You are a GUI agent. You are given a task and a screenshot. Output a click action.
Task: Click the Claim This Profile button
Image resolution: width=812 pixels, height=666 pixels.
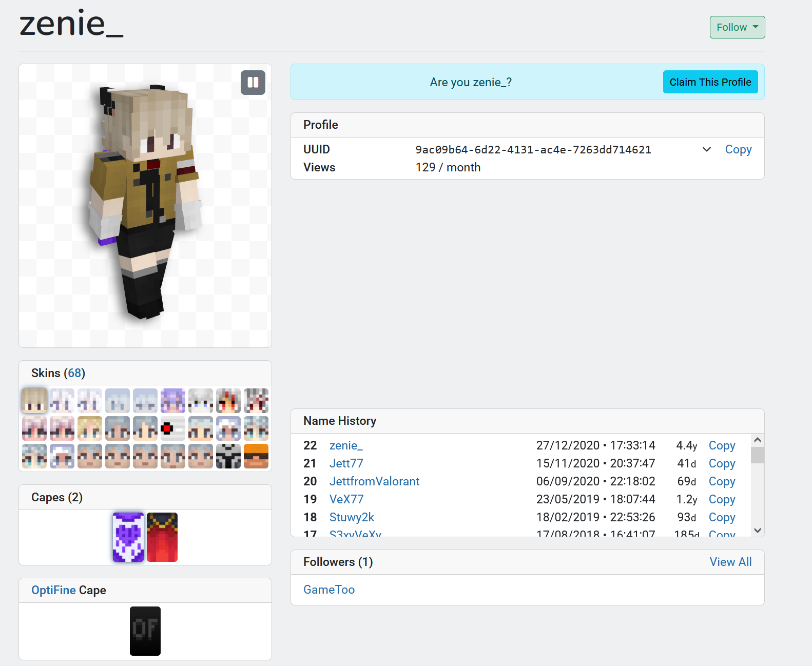(x=710, y=82)
